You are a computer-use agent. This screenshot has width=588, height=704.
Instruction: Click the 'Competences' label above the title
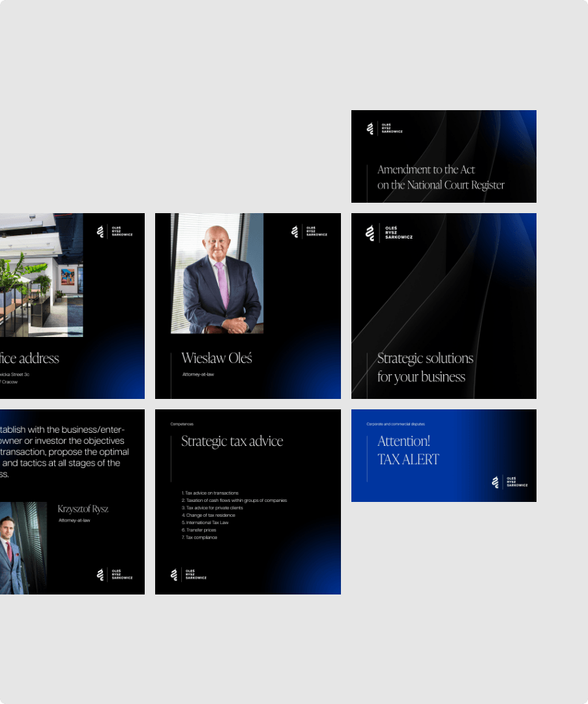click(x=182, y=424)
